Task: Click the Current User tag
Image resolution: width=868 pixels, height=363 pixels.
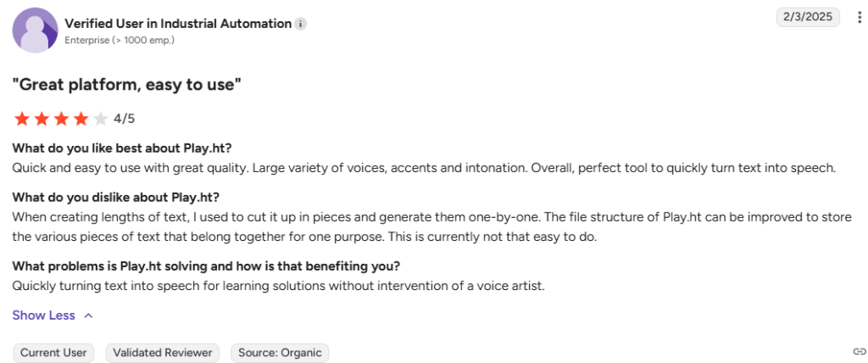Action: 53,353
